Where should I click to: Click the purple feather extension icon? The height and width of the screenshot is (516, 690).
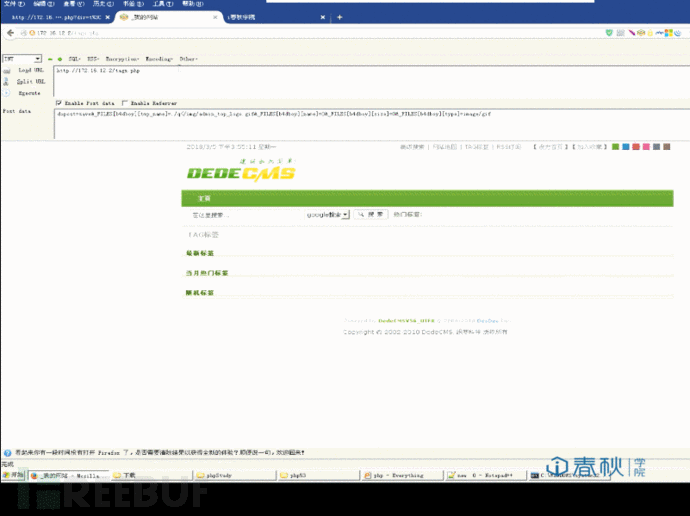(631, 33)
